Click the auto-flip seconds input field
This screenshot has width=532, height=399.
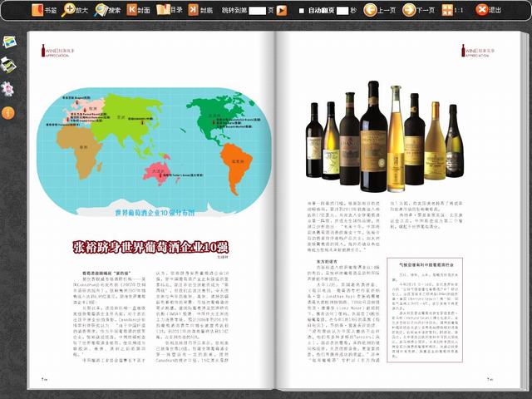pos(342,11)
